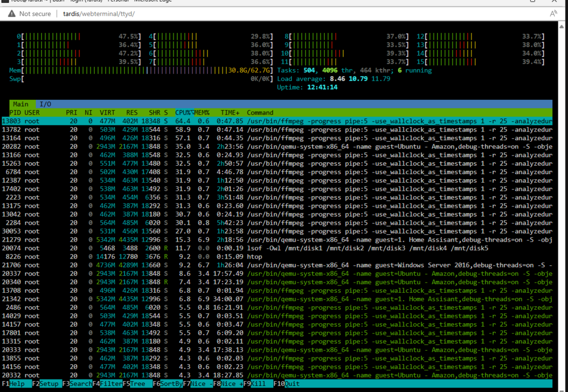Screen dimensions: 568x392
Task: Select the htop process row PID 8226
Action: (x=277, y=256)
